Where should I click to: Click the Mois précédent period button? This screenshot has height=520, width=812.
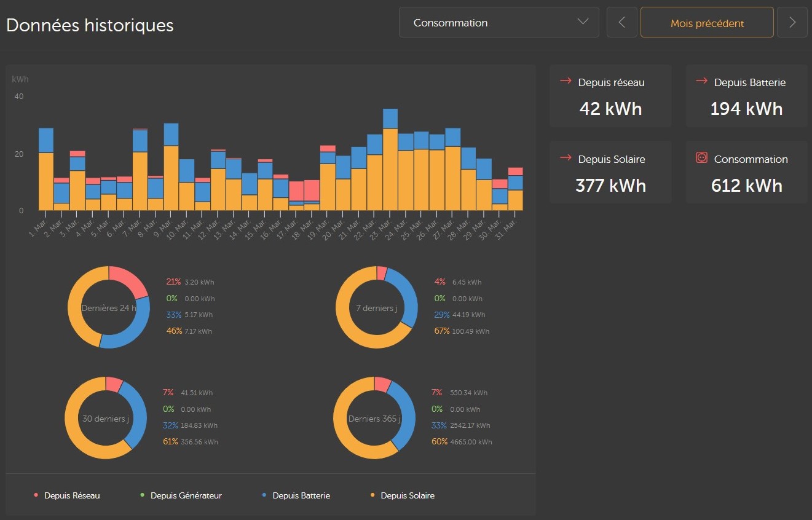(x=707, y=23)
